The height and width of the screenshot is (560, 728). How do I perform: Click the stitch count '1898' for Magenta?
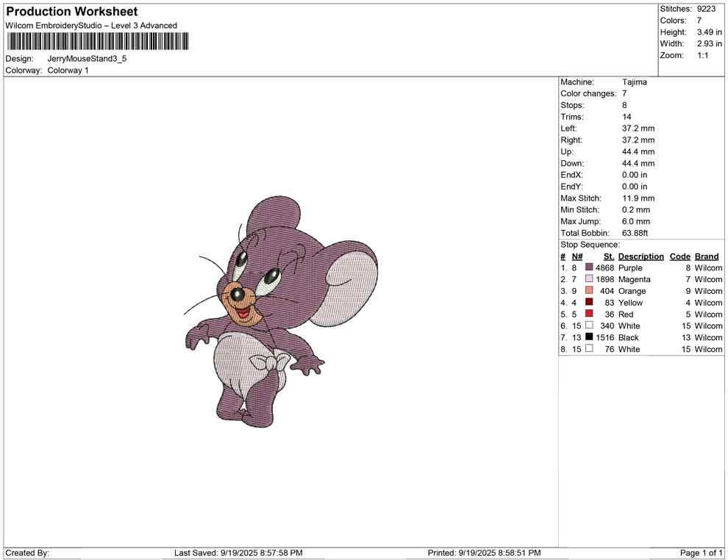pos(604,279)
